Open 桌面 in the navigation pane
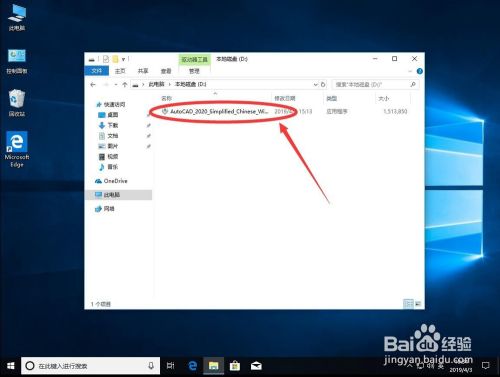This screenshot has width=500, height=377. (x=108, y=115)
